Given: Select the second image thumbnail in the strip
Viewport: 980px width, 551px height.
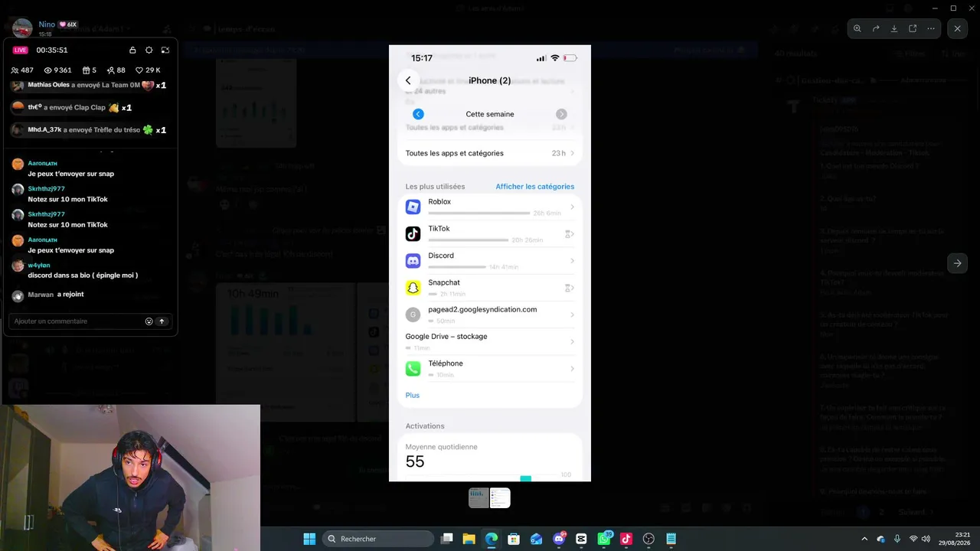Looking at the screenshot, I should [500, 498].
